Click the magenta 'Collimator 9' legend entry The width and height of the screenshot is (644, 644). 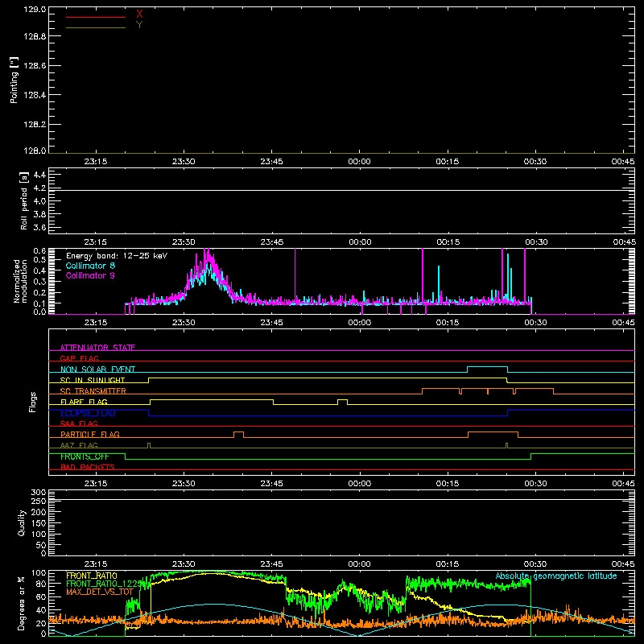[x=90, y=275]
